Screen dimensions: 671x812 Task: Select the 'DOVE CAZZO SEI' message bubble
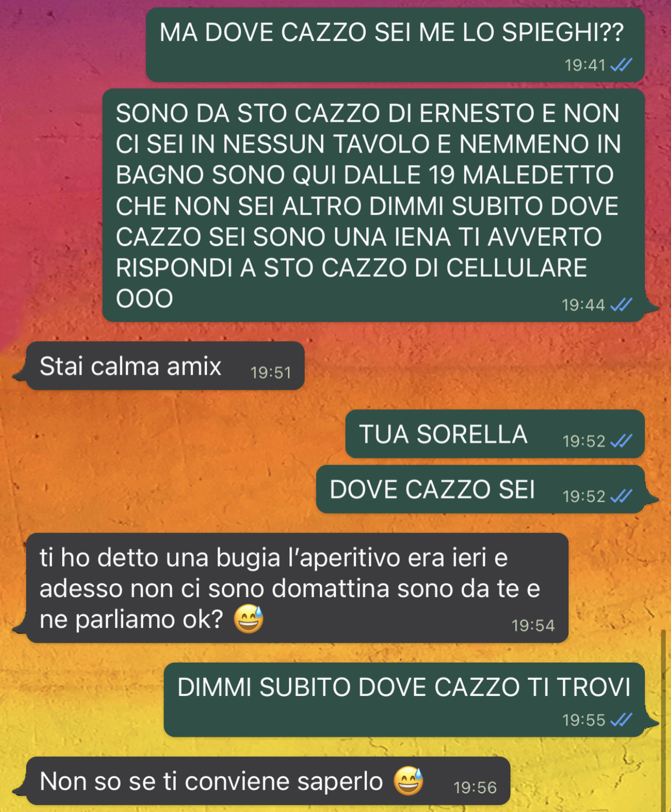(x=480, y=489)
